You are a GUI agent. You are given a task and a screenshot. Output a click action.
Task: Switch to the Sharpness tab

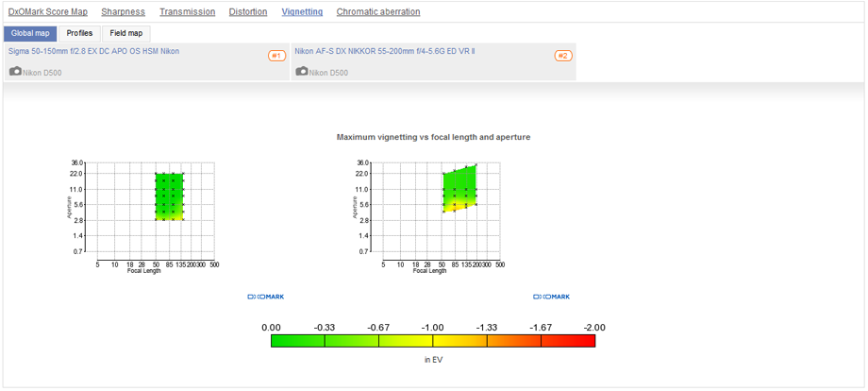coord(123,11)
